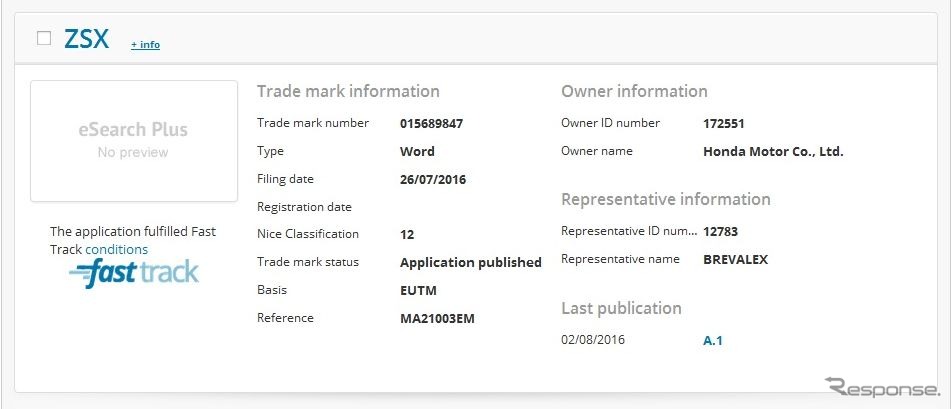Image resolution: width=952 pixels, height=409 pixels.
Task: Click the Owner ID number 172551
Action: pyautogui.click(x=723, y=124)
